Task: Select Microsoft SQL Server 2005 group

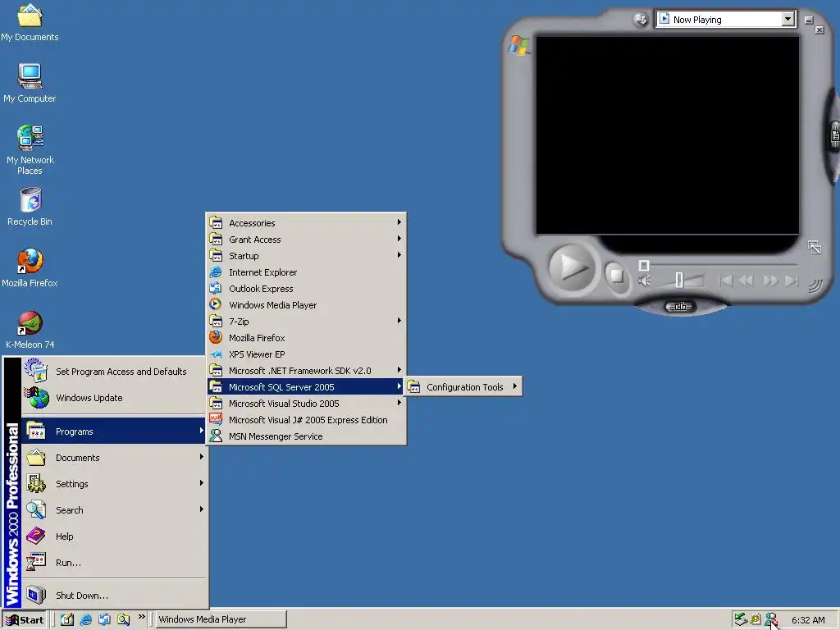Action: point(306,387)
